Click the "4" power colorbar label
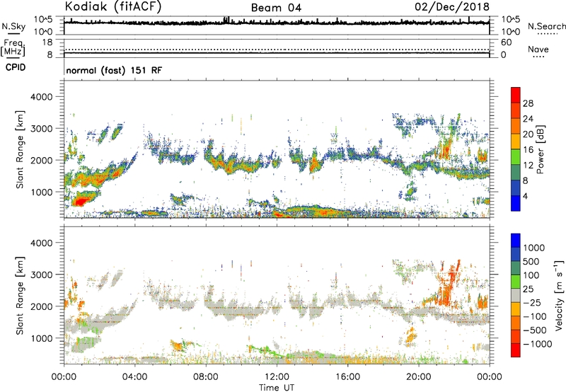 (x=526, y=196)
